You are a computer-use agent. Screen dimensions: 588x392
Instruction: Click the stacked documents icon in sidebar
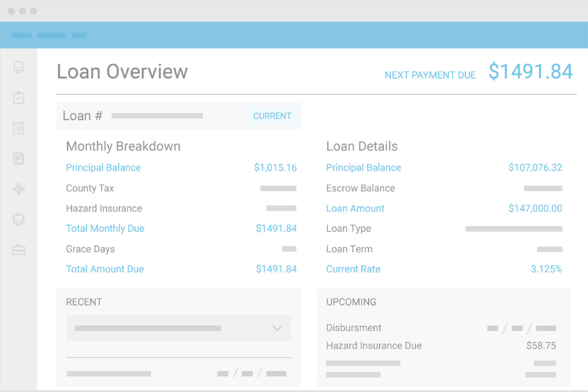click(18, 158)
